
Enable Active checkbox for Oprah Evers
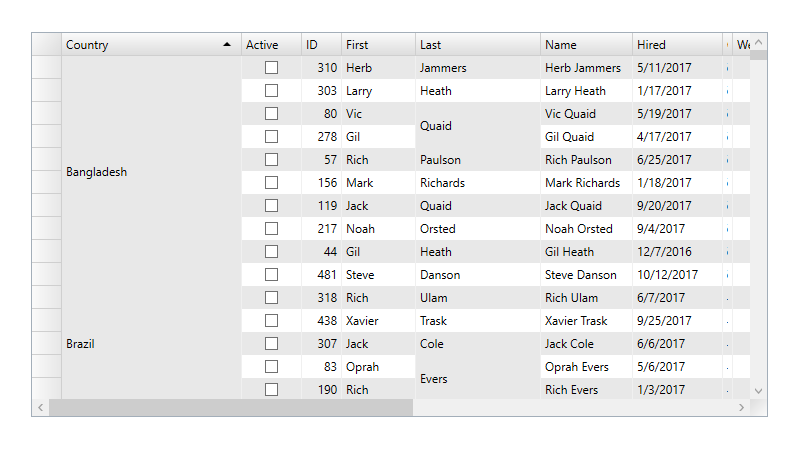271,367
